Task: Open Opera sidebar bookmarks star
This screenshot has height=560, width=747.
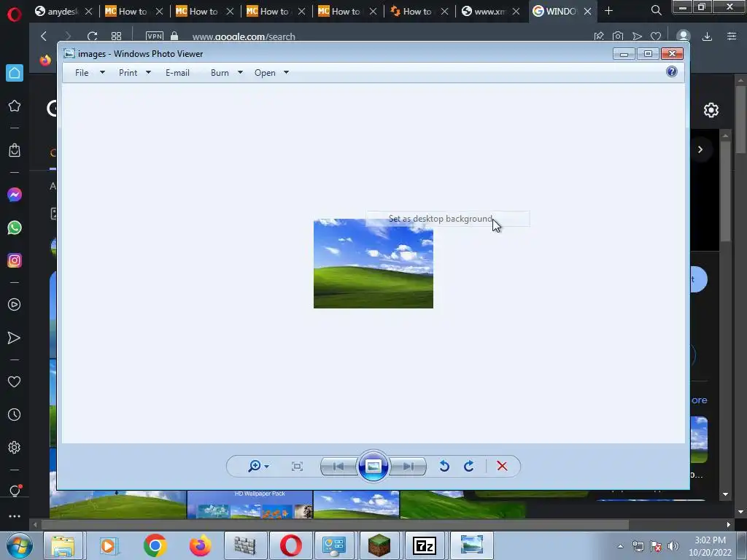Action: click(15, 106)
